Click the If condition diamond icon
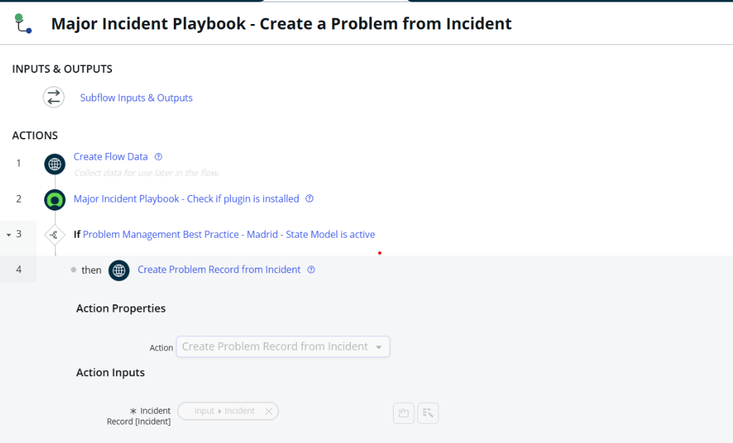733x443 pixels. [55, 235]
